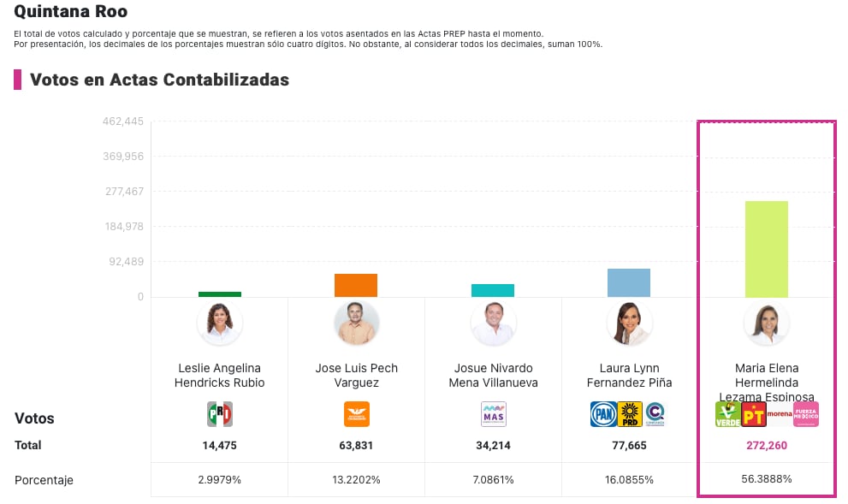Click the orange Movimiento Ciudadano logo

tap(357, 414)
